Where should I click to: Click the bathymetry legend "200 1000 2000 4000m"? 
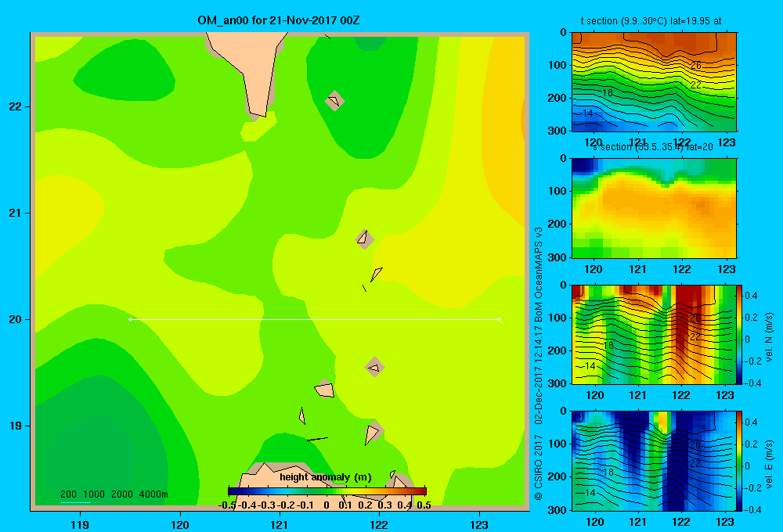114,494
